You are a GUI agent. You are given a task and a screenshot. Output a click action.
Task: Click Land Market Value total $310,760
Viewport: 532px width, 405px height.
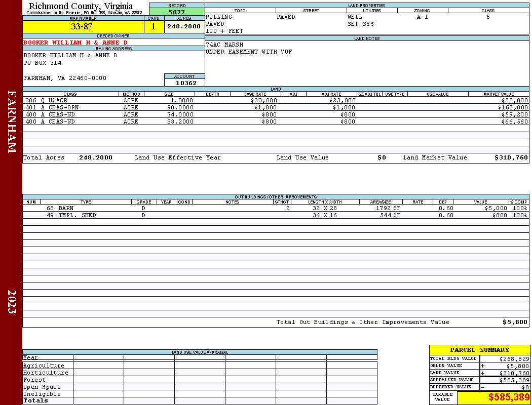pyautogui.click(x=511, y=157)
